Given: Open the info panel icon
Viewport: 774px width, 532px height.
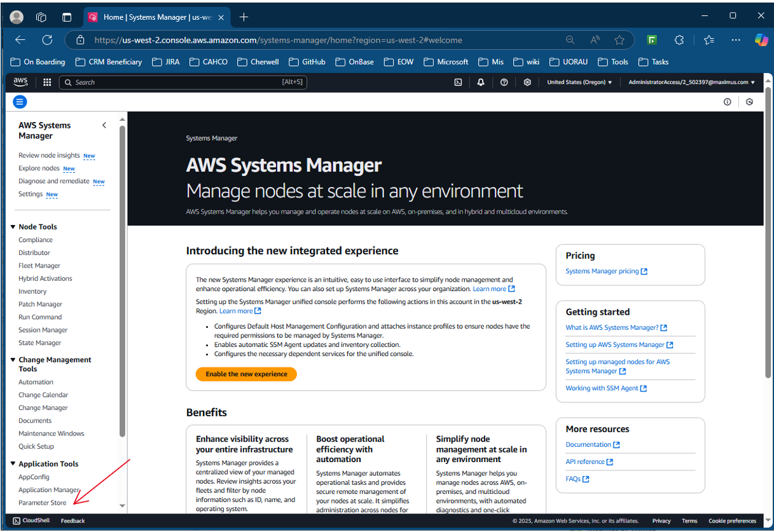Looking at the screenshot, I should click(727, 102).
